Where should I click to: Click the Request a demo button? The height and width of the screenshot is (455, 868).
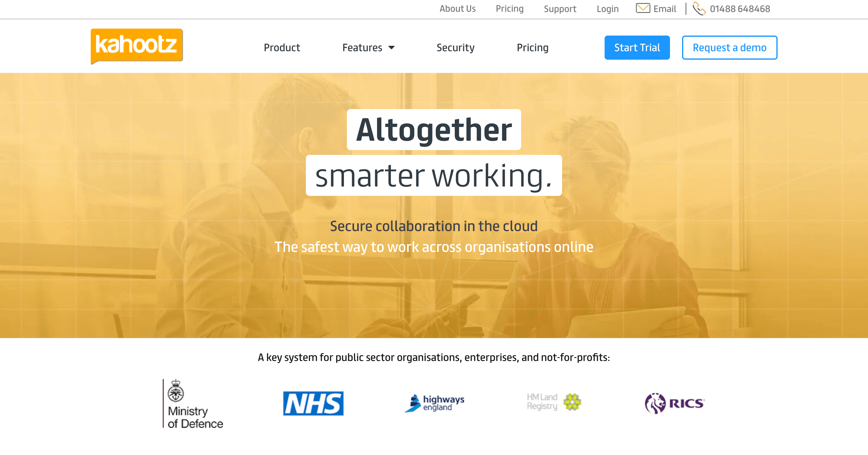[729, 48]
